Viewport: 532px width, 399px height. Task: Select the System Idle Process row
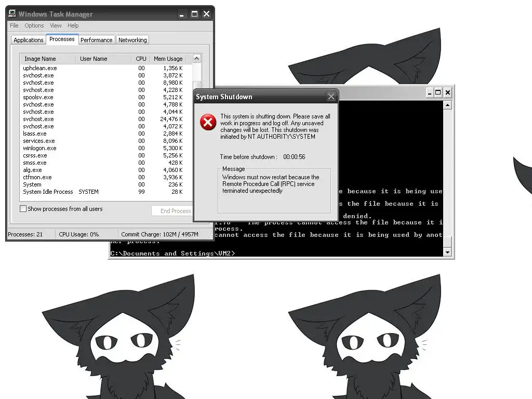click(x=103, y=192)
